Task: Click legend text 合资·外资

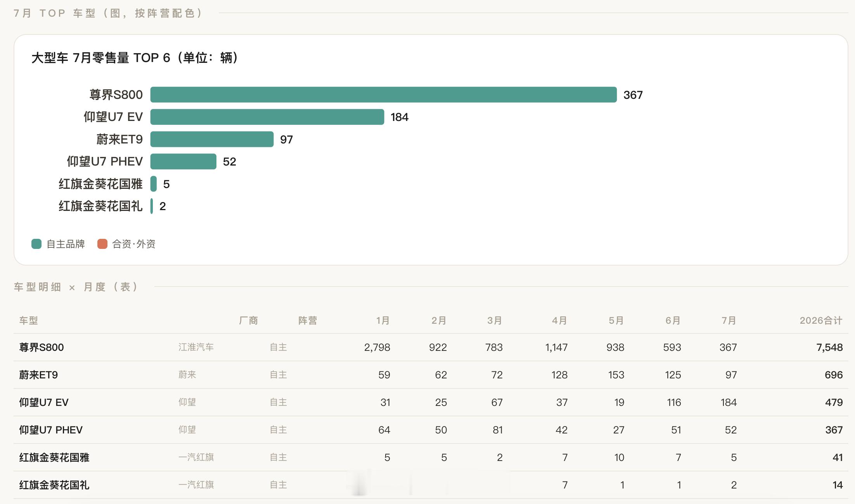Action: 134,244
